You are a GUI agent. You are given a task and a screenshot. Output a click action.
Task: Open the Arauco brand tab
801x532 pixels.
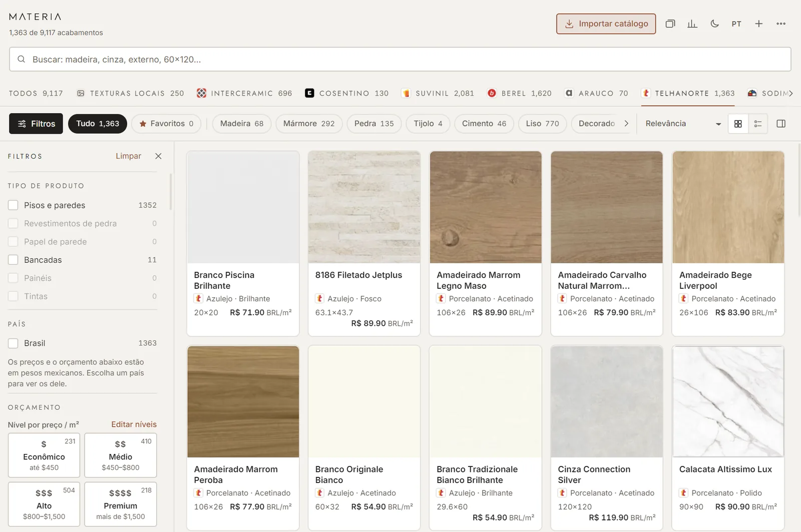(596, 93)
